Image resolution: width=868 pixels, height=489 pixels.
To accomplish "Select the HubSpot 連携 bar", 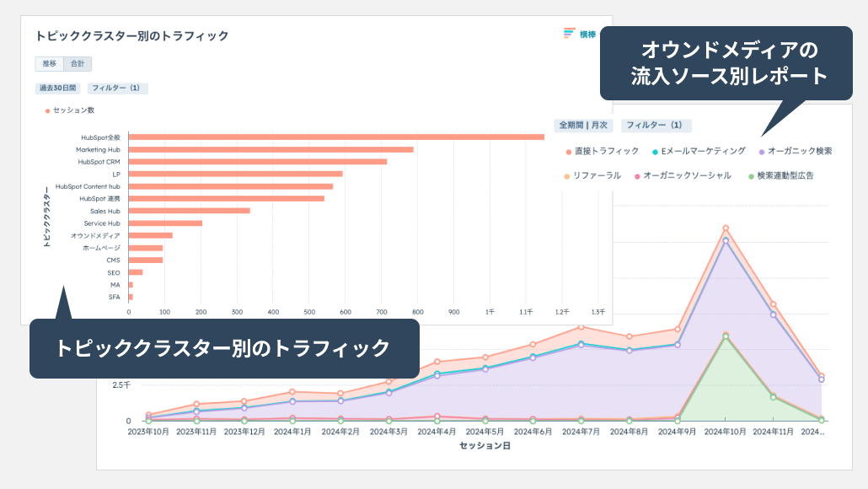I will pos(227,198).
